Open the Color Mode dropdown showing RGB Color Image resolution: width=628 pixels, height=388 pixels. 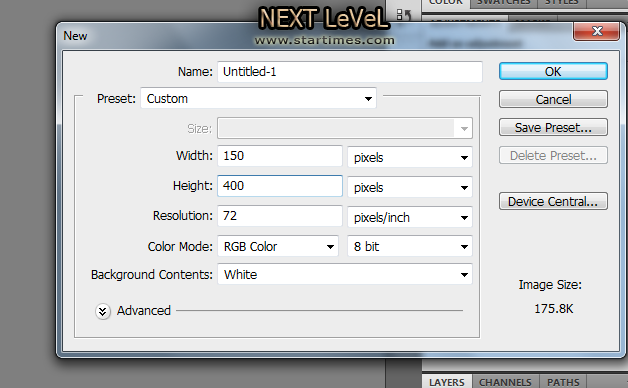(x=278, y=246)
